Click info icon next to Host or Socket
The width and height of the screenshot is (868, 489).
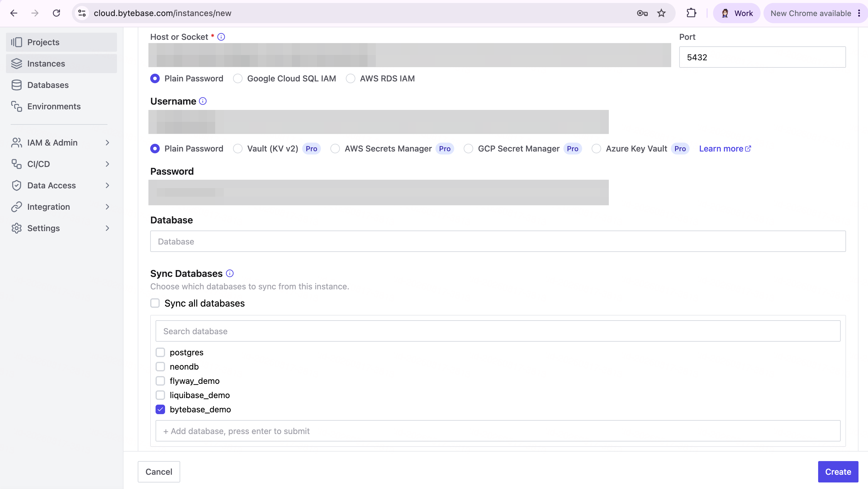point(221,37)
